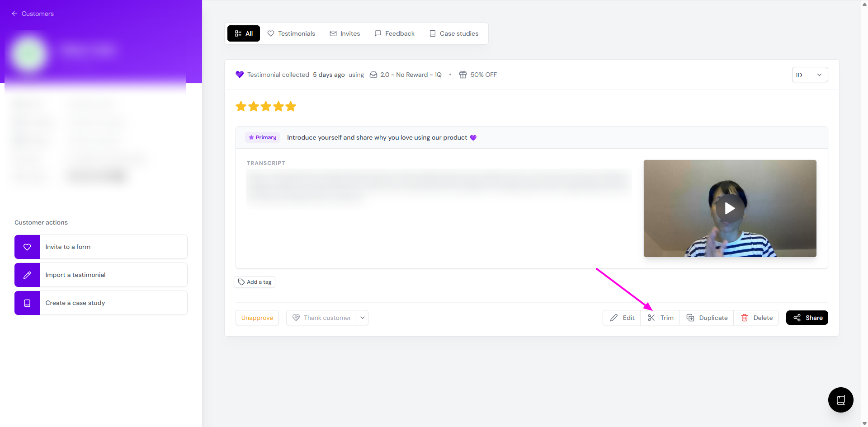The image size is (868, 427).
Task: Click the black Share button
Action: click(x=807, y=318)
